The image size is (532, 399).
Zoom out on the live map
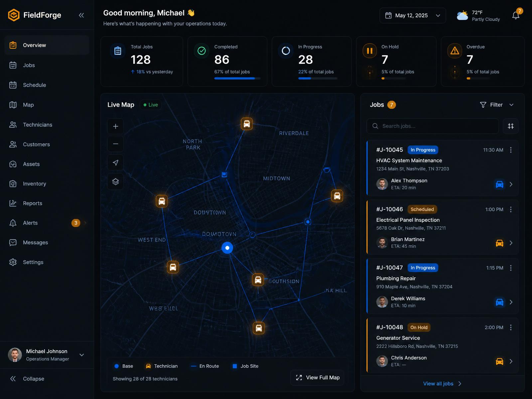[115, 144]
